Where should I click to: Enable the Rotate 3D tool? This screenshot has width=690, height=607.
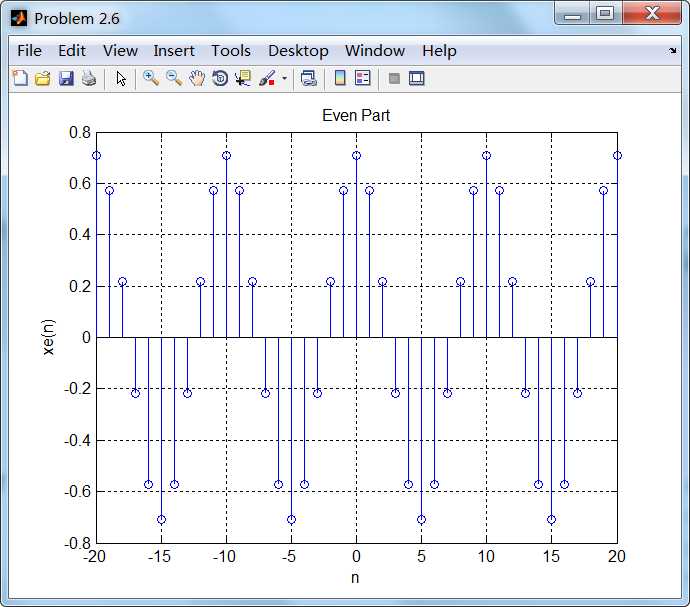[220, 78]
